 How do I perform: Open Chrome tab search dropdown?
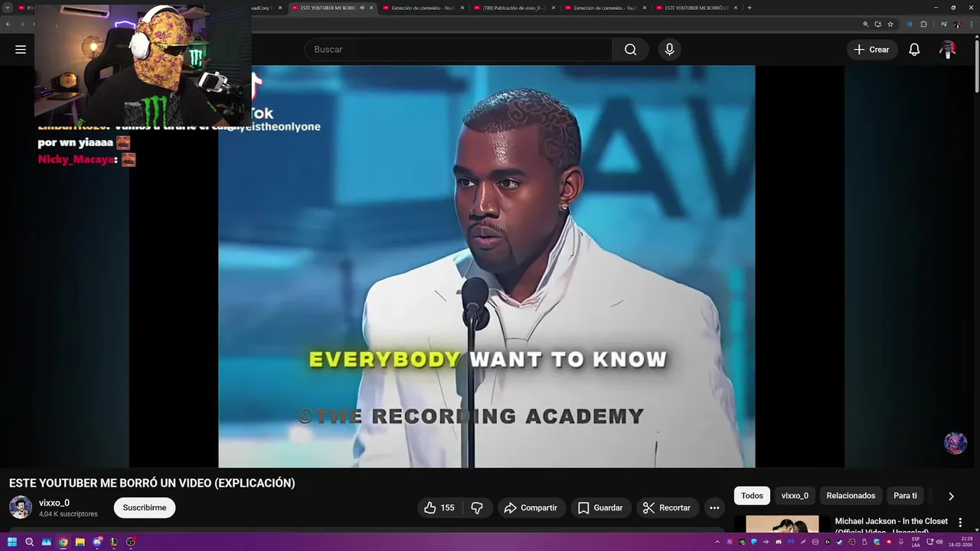8,8
